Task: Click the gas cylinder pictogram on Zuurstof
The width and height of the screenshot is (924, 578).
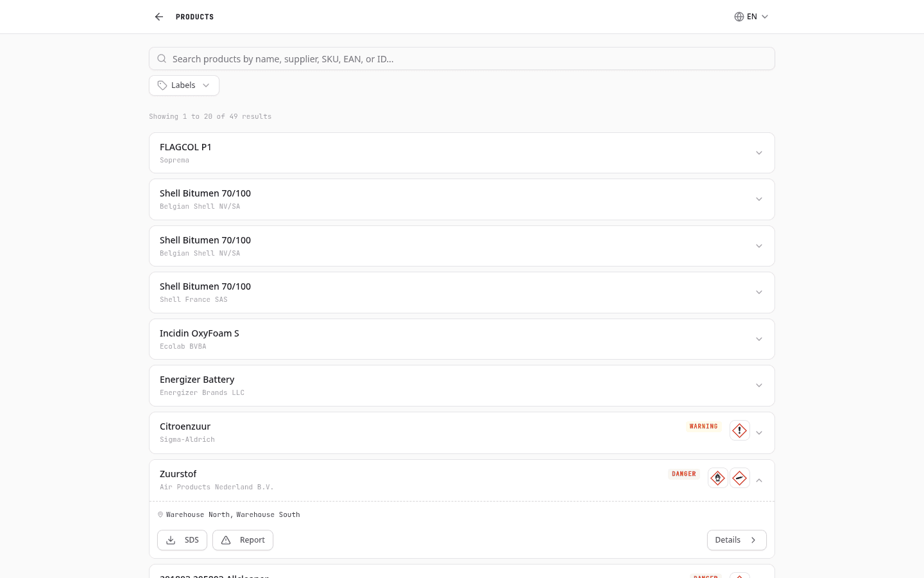Action: (740, 478)
